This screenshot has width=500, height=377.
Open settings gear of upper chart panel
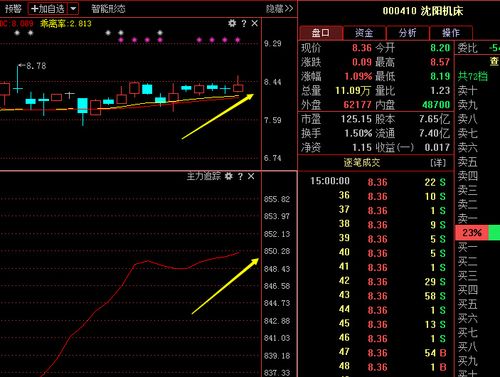(232, 23)
